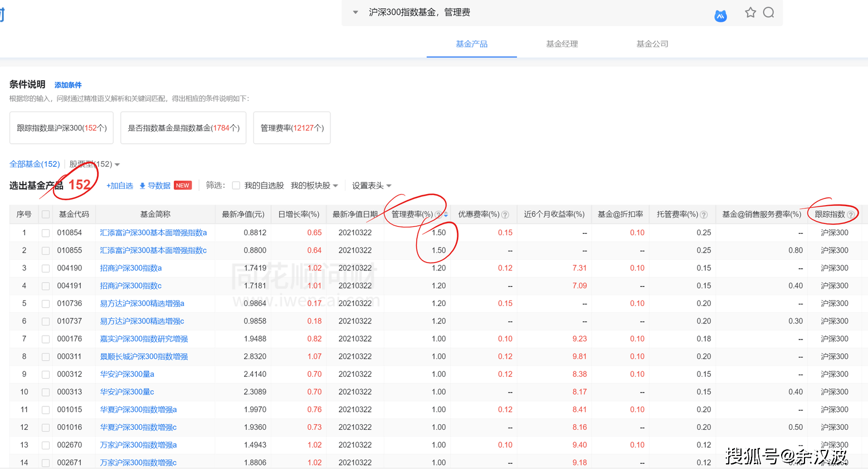Open fund 招商沪深300指数c
The width and height of the screenshot is (868, 475).
click(x=131, y=285)
